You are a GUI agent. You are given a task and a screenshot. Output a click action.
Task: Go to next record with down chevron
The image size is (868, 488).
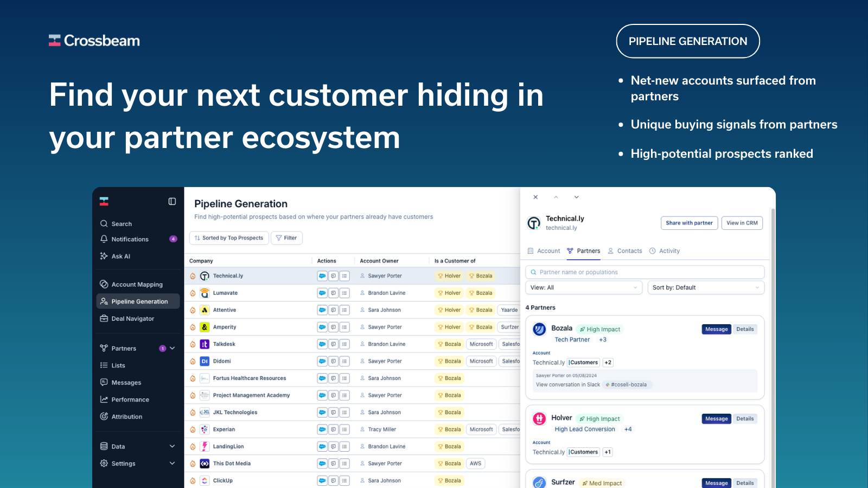coord(576,197)
